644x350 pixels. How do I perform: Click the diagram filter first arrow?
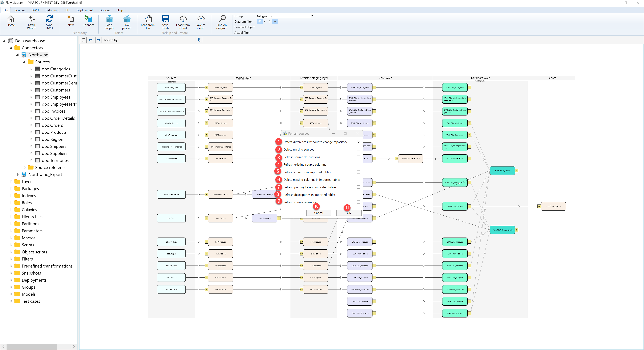259,21
